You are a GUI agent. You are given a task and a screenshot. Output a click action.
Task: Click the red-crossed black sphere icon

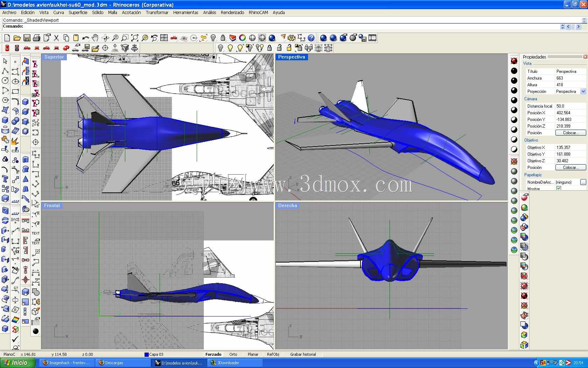coord(514,61)
